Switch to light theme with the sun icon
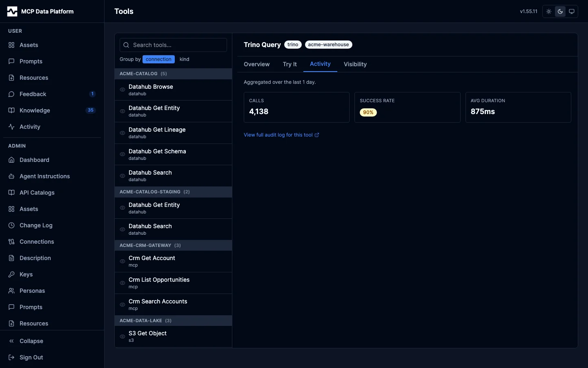The width and height of the screenshot is (588, 368). click(x=549, y=11)
